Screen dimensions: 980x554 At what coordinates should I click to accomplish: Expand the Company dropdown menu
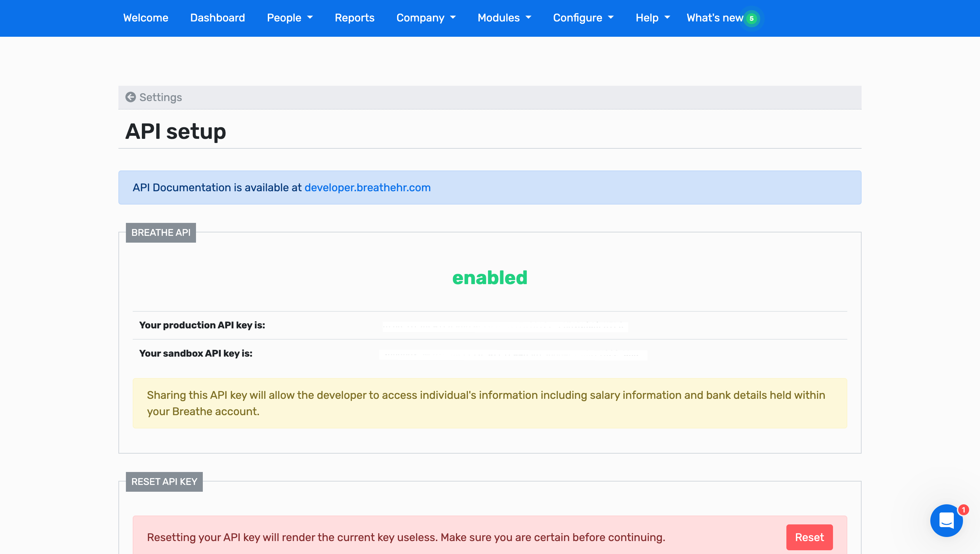pos(426,18)
